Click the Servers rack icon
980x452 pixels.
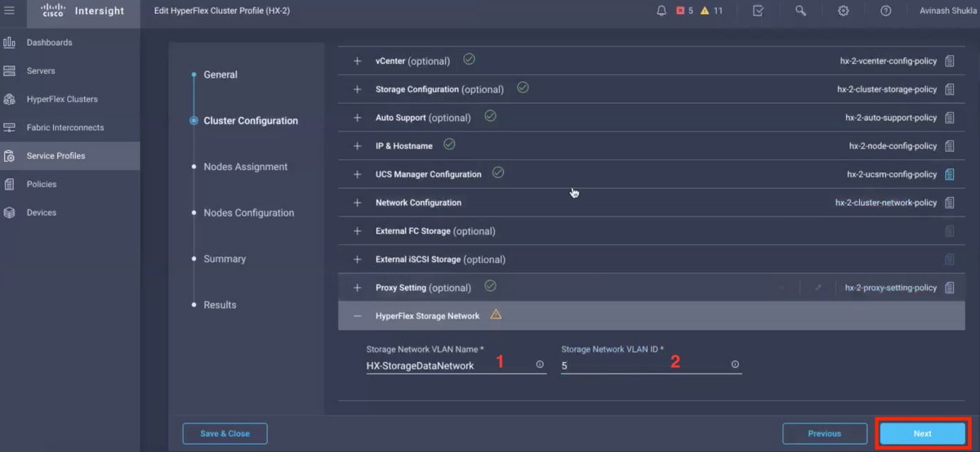10,71
